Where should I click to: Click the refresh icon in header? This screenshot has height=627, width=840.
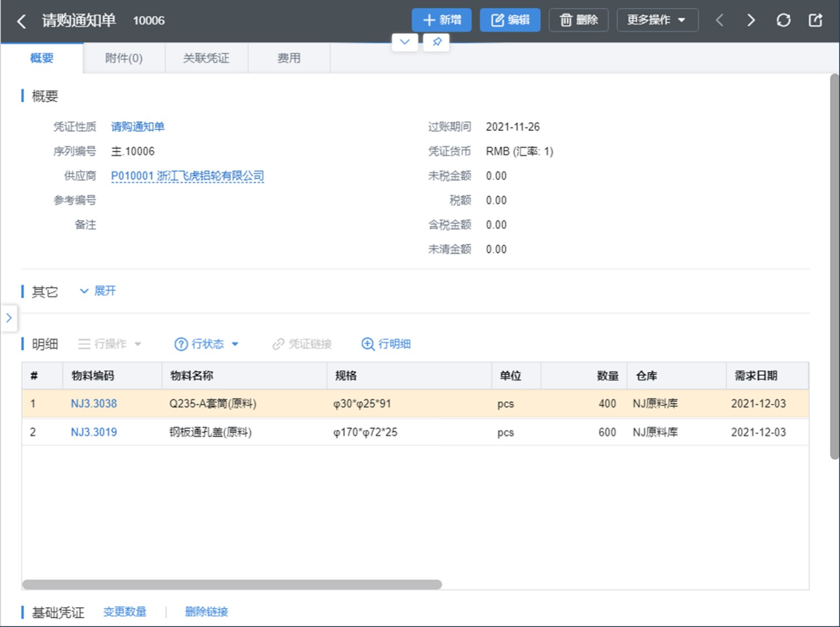point(783,20)
